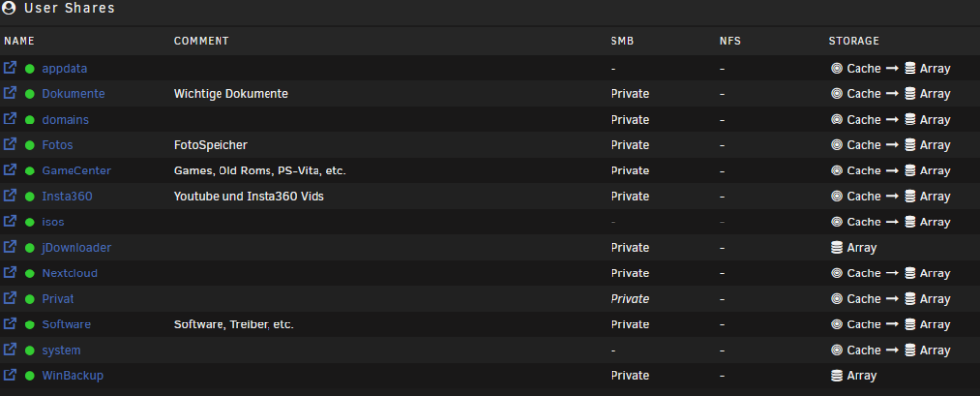
Task: Click the Cache disk icon in appdata row
Action: [836, 69]
